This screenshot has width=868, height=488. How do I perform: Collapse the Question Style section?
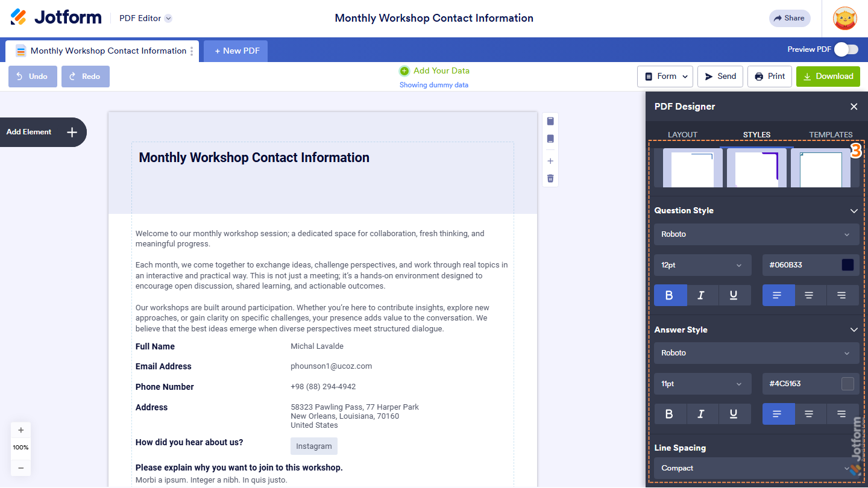pyautogui.click(x=854, y=211)
